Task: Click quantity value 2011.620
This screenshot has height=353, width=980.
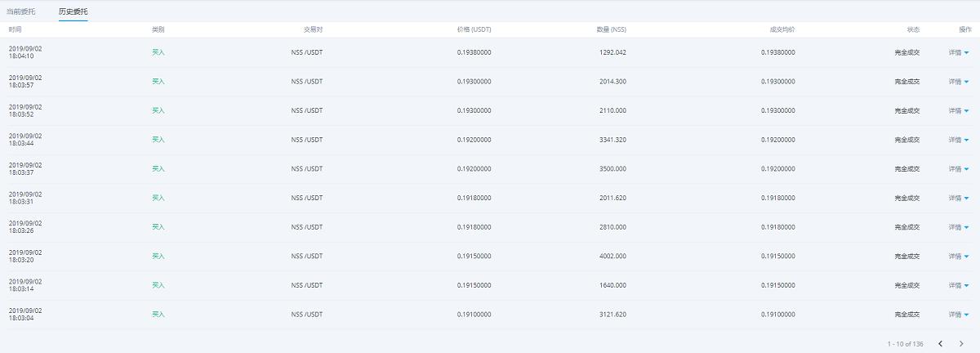Action: (612, 198)
